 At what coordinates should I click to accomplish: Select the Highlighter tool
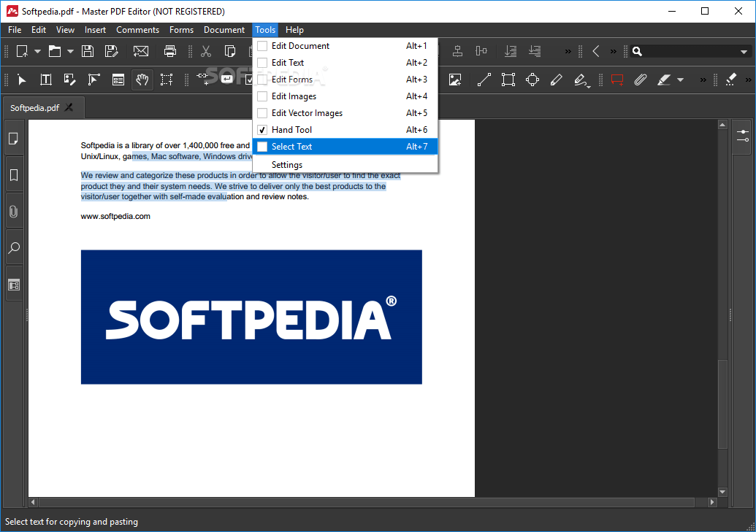tap(663, 80)
